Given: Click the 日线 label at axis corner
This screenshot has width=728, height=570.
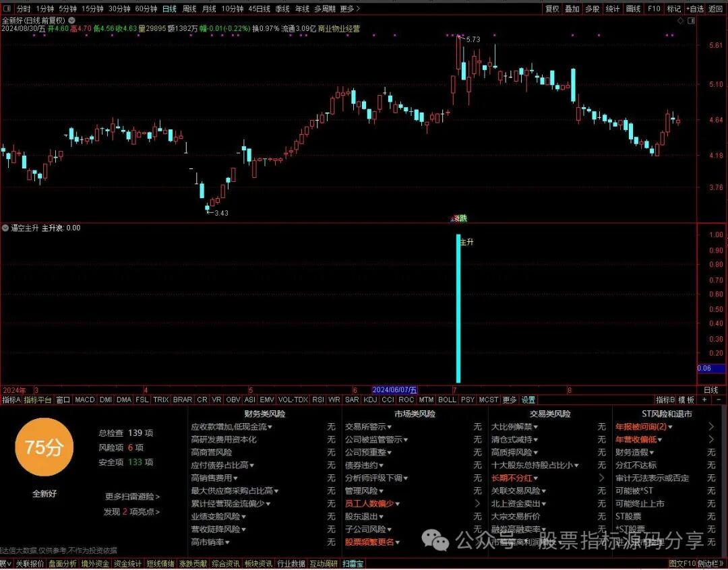Looking at the screenshot, I should (x=711, y=390).
